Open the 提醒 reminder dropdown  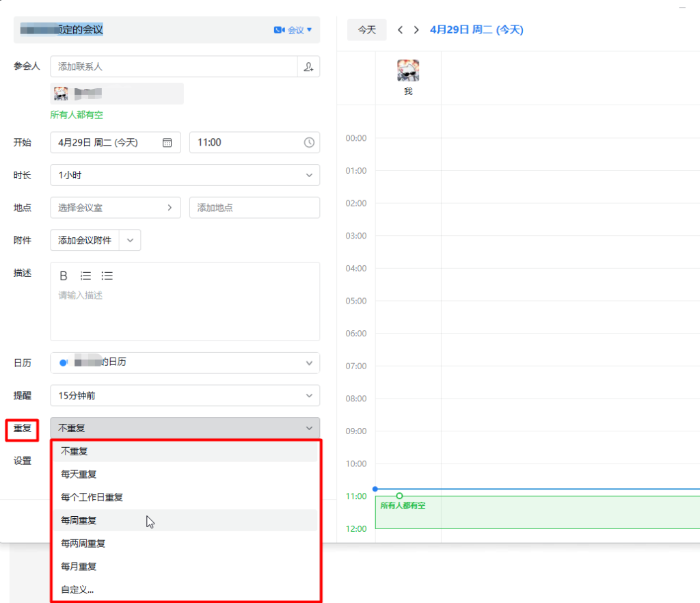(185, 395)
